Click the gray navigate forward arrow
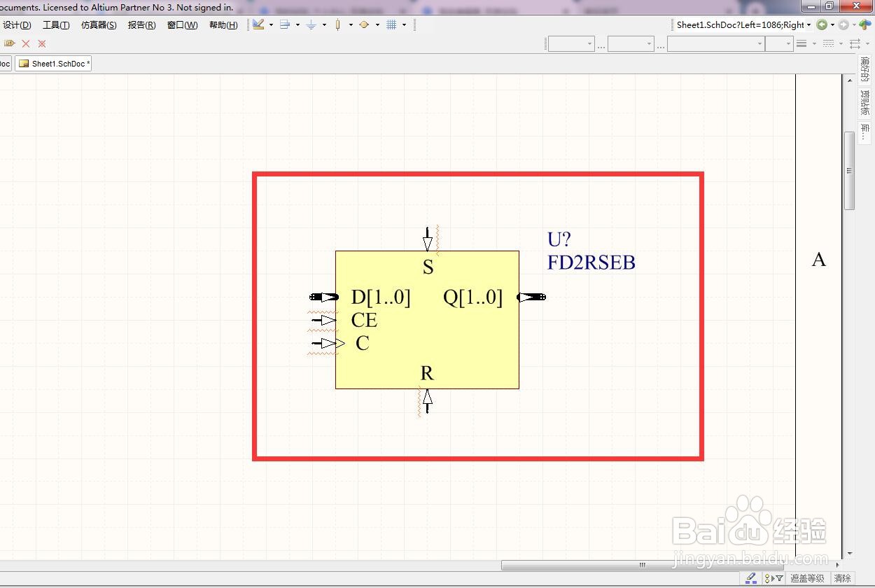The height and width of the screenshot is (588, 875). [843, 24]
